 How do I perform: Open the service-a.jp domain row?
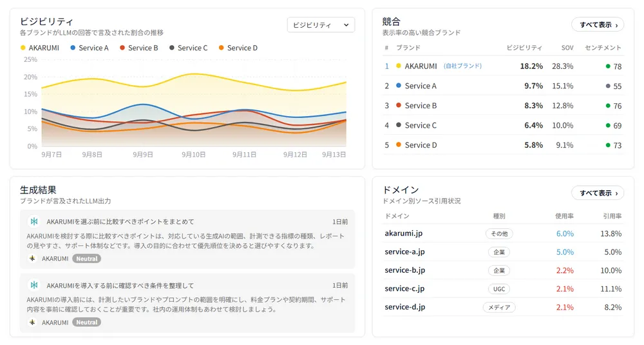click(x=503, y=251)
